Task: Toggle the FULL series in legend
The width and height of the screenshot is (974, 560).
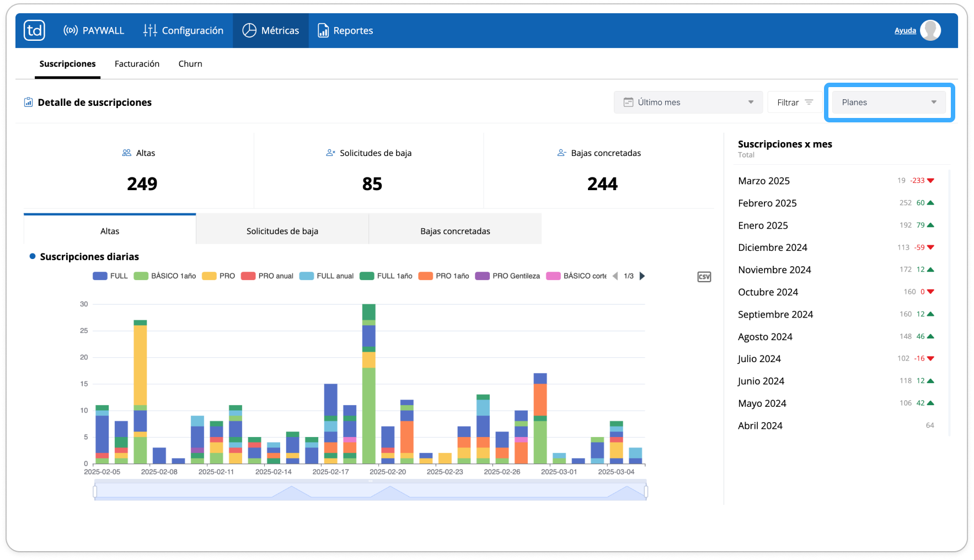Action: (110, 276)
